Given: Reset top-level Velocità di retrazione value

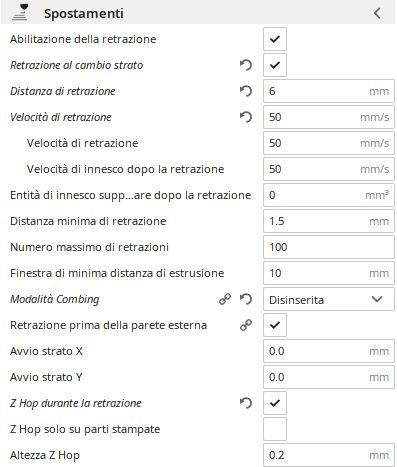Looking at the screenshot, I should coord(246,117).
